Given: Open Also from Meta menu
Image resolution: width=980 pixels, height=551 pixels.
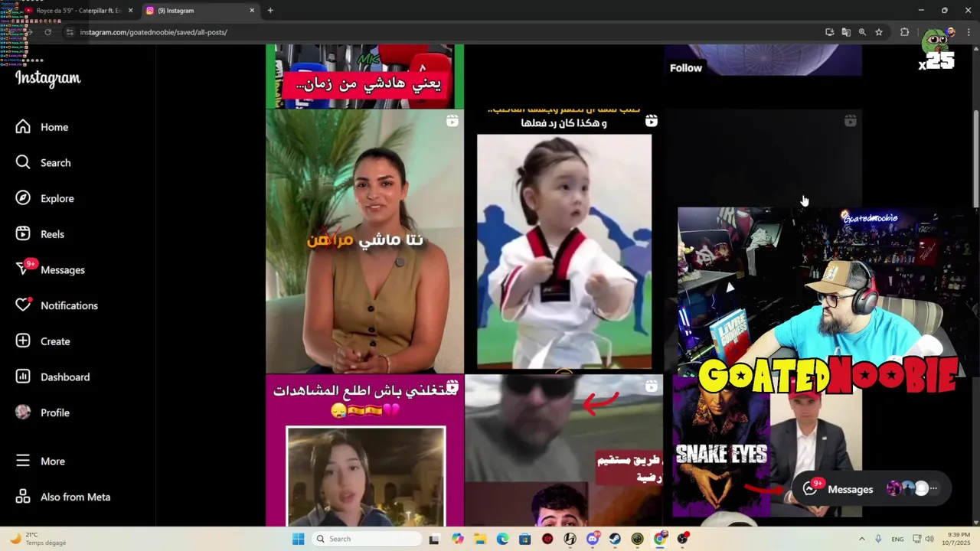Looking at the screenshot, I should click(63, 497).
